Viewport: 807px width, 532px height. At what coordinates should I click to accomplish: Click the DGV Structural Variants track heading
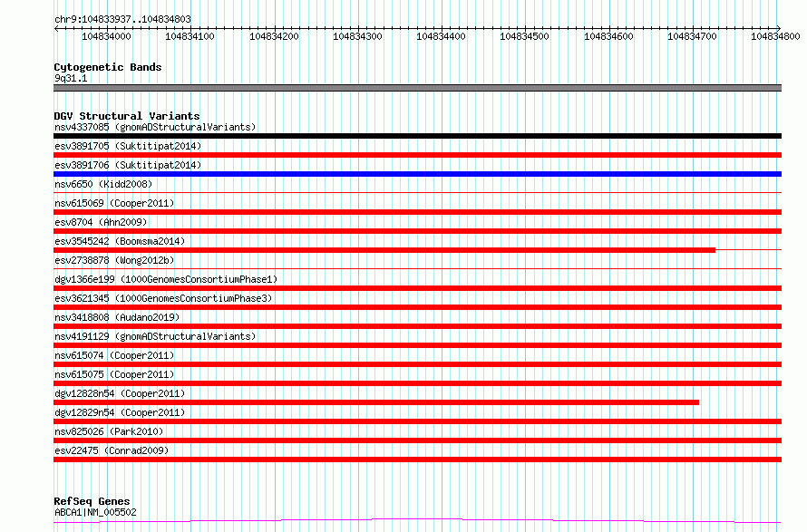[x=127, y=116]
